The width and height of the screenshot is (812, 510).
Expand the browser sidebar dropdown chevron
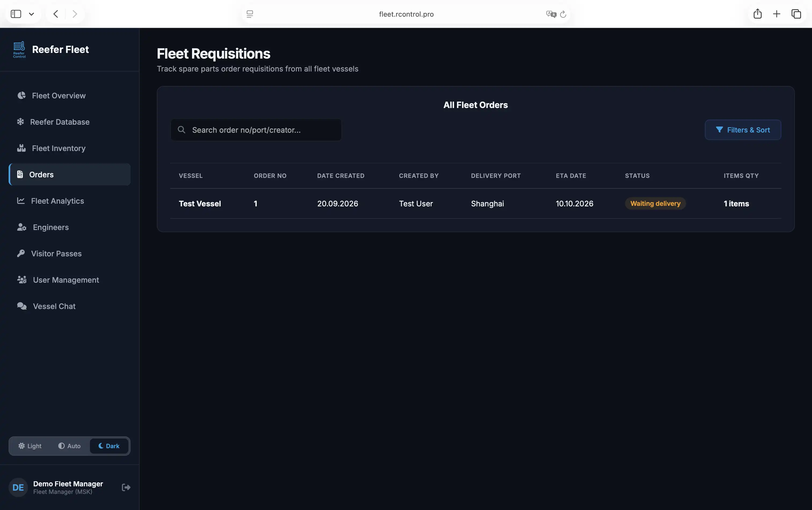[x=31, y=14]
